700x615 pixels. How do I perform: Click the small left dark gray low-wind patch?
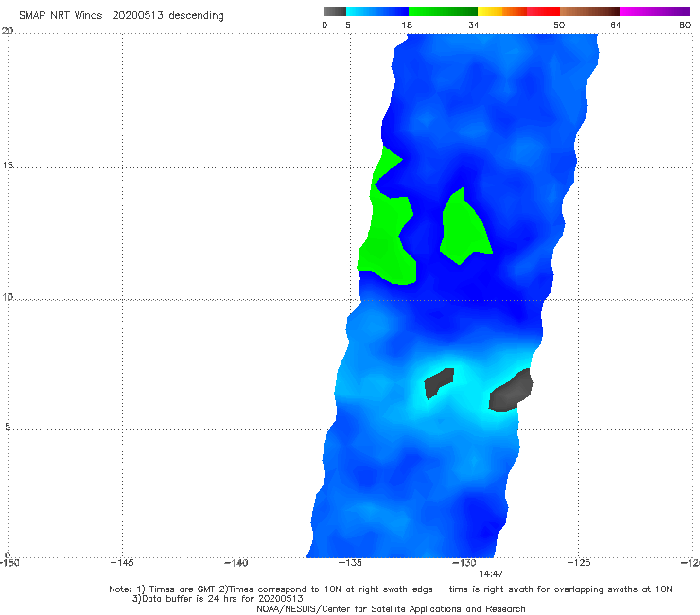click(x=438, y=382)
